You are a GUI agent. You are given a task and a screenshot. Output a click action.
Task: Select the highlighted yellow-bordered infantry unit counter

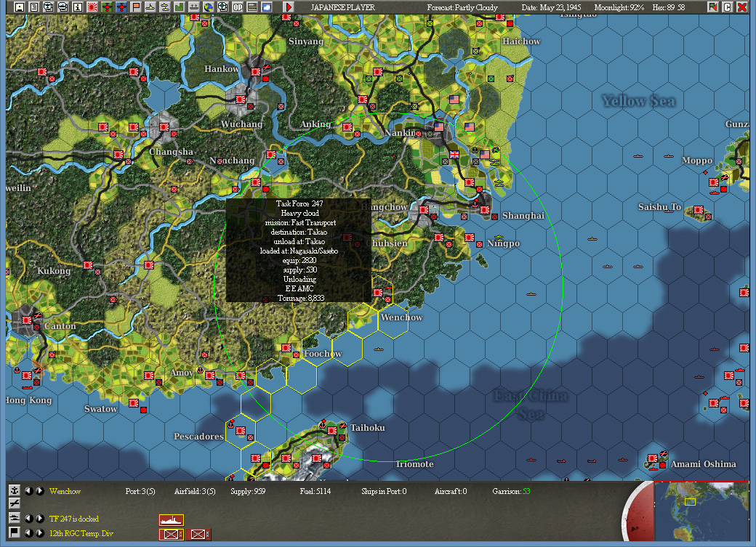click(171, 534)
